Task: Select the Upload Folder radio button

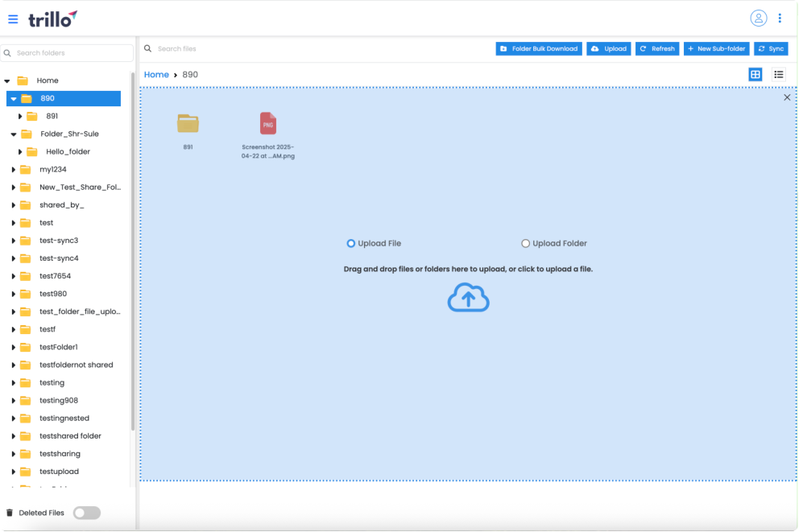Action: pyautogui.click(x=525, y=243)
